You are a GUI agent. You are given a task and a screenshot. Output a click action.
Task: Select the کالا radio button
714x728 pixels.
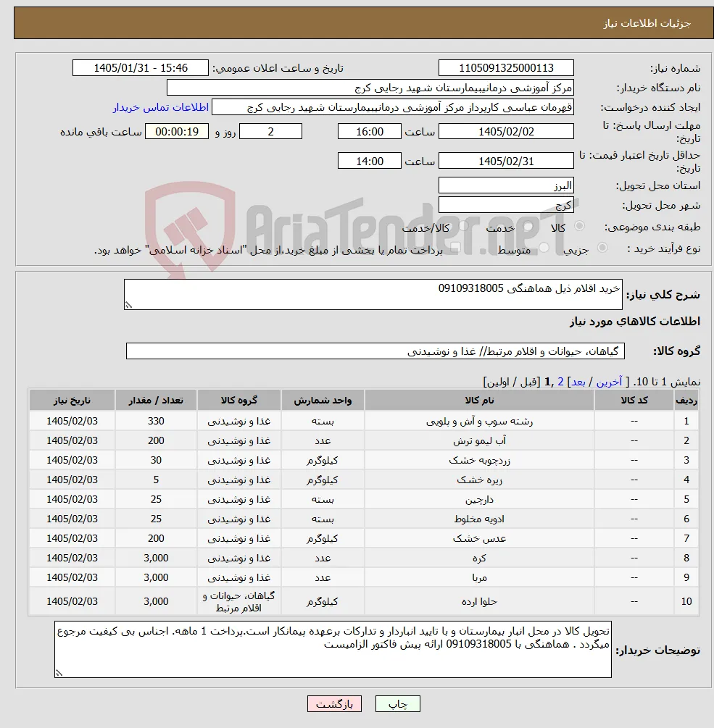click(579, 227)
